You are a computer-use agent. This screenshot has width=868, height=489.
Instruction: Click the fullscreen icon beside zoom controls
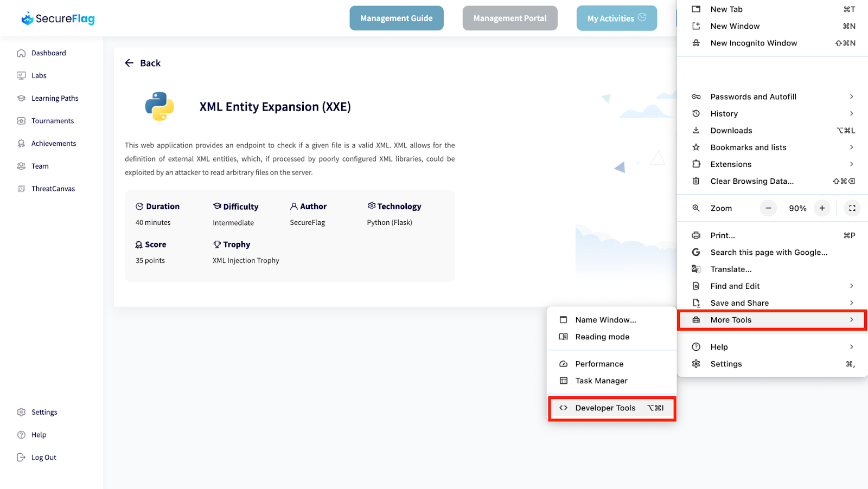click(x=852, y=208)
